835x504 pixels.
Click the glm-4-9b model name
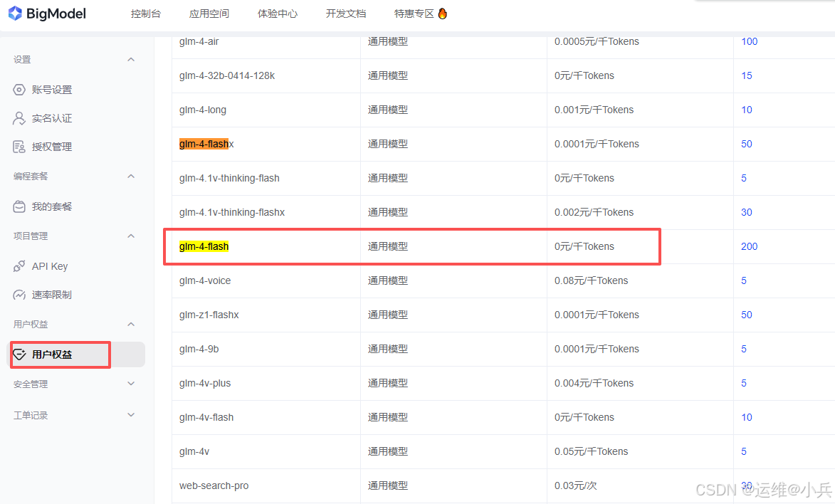199,349
